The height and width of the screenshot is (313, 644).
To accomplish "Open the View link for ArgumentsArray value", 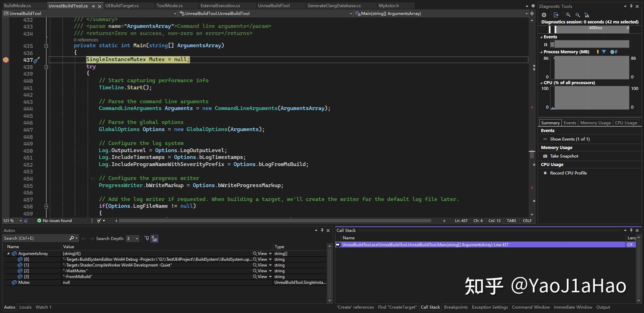I will tap(261, 253).
